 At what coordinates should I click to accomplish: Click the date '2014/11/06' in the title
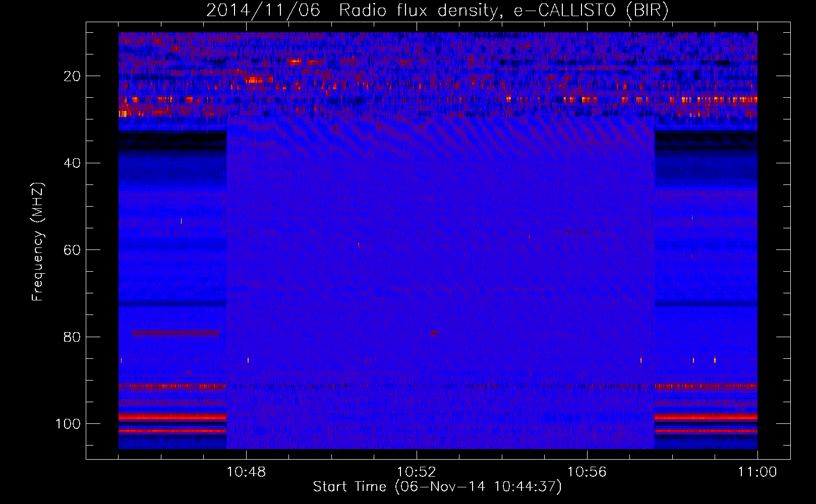[263, 11]
